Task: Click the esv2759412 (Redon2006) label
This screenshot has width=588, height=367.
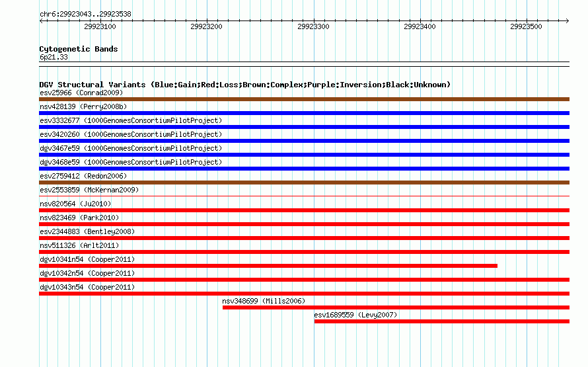Action: pos(83,176)
